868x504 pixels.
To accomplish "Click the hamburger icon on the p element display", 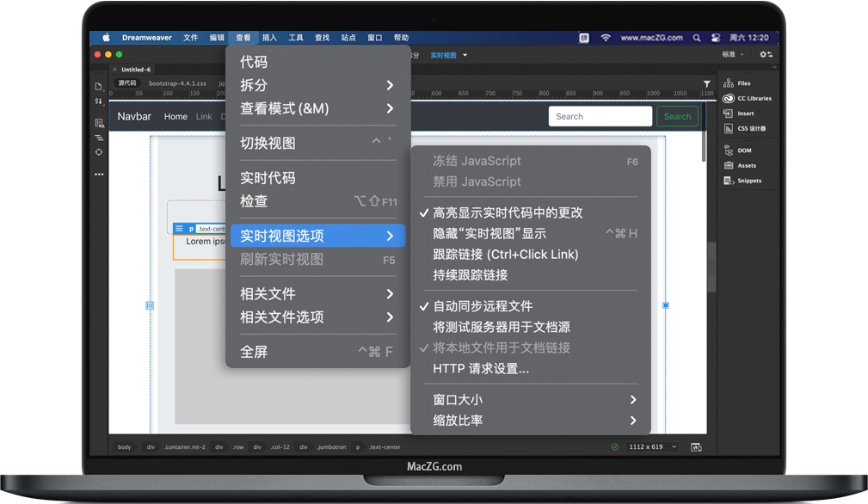I will pos(179,229).
